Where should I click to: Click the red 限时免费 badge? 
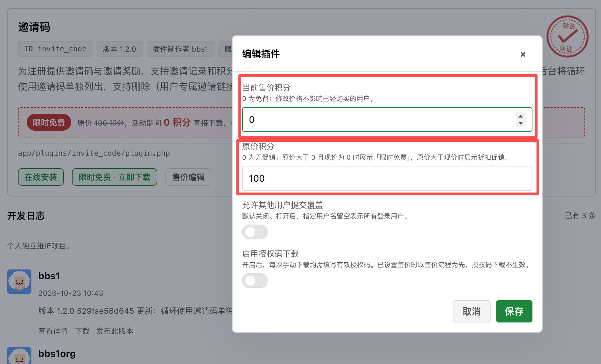(x=49, y=122)
